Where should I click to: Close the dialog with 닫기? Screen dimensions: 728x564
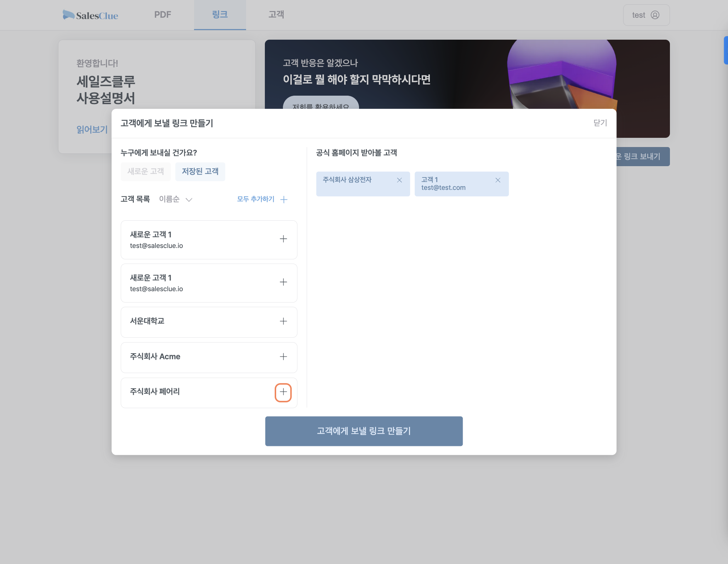[600, 123]
